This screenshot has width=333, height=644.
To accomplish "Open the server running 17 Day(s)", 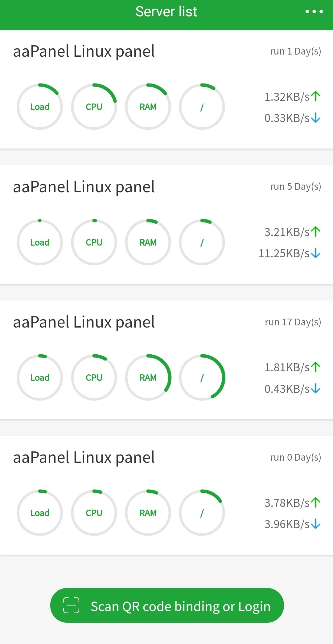I will click(x=84, y=322).
